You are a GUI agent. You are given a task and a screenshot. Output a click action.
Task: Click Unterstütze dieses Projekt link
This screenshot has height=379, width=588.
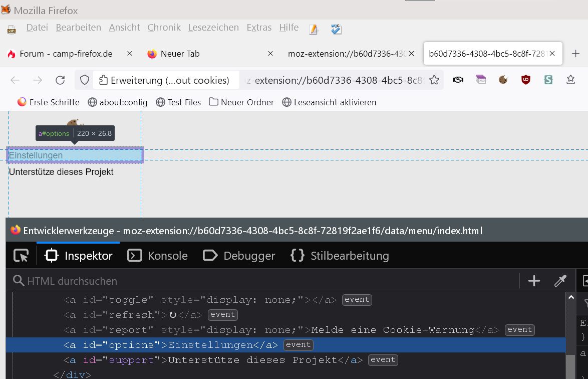click(x=61, y=172)
